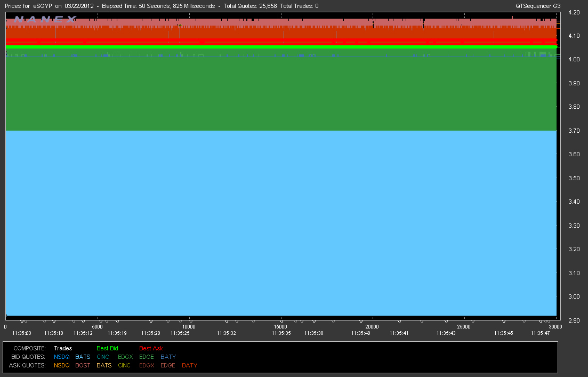588x377 pixels.
Task: Click the 15000 sequence axis label
Action: pyautogui.click(x=280, y=327)
